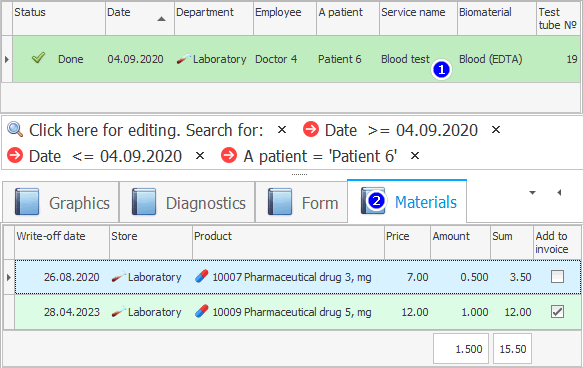
Task: Switch to the Form tab
Action: (x=302, y=202)
